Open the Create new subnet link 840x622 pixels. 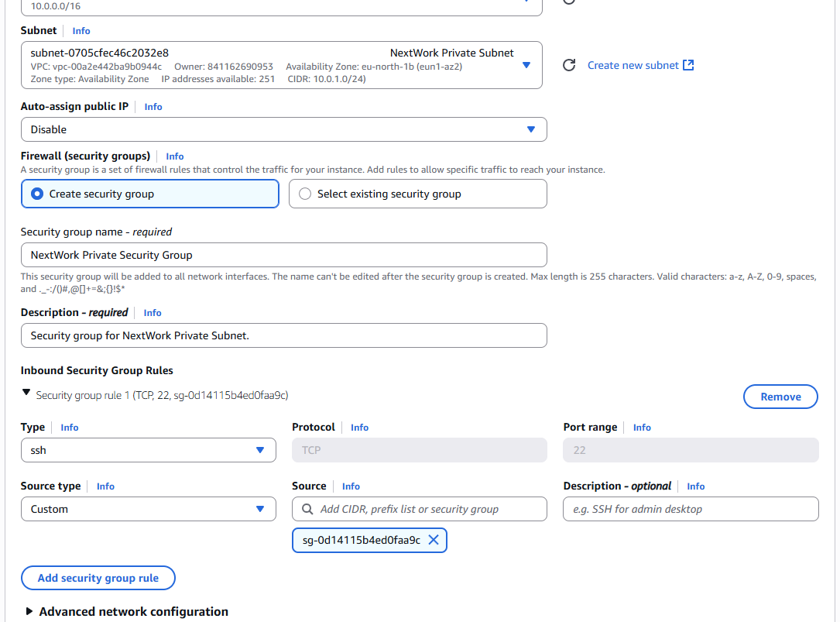640,66
